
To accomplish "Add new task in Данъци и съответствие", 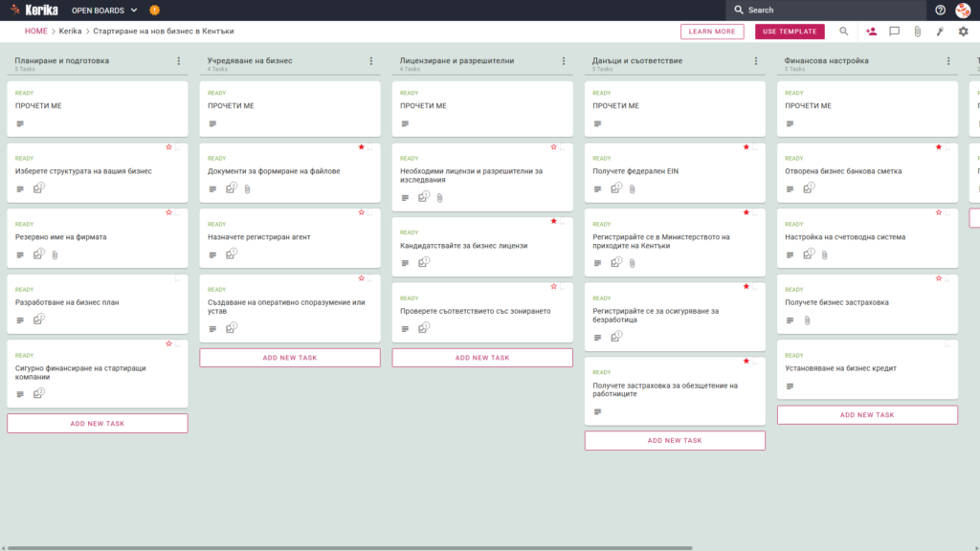I will click(675, 440).
